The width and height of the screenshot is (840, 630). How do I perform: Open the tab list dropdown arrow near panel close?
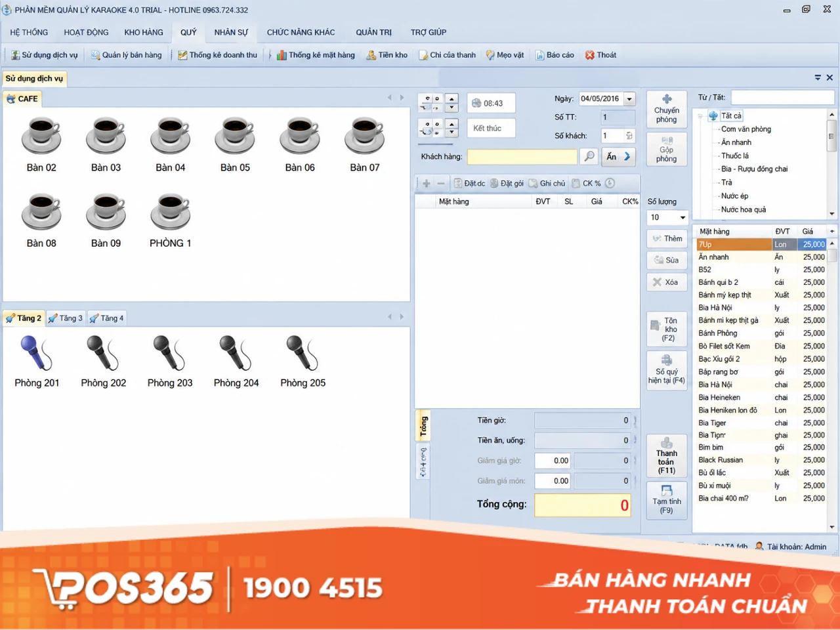(818, 77)
